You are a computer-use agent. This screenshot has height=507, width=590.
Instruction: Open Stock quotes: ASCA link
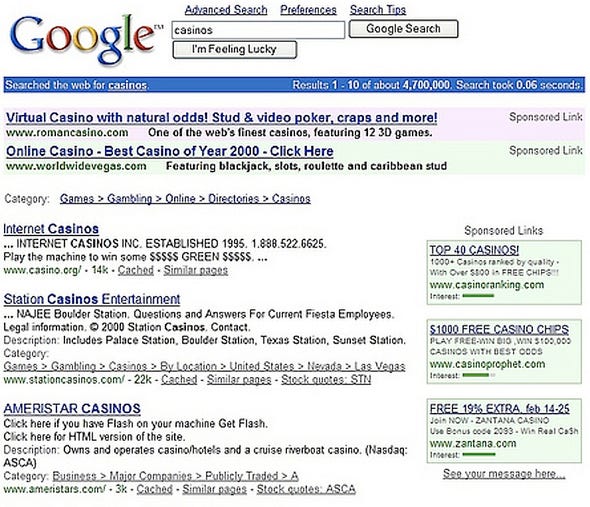(x=306, y=489)
